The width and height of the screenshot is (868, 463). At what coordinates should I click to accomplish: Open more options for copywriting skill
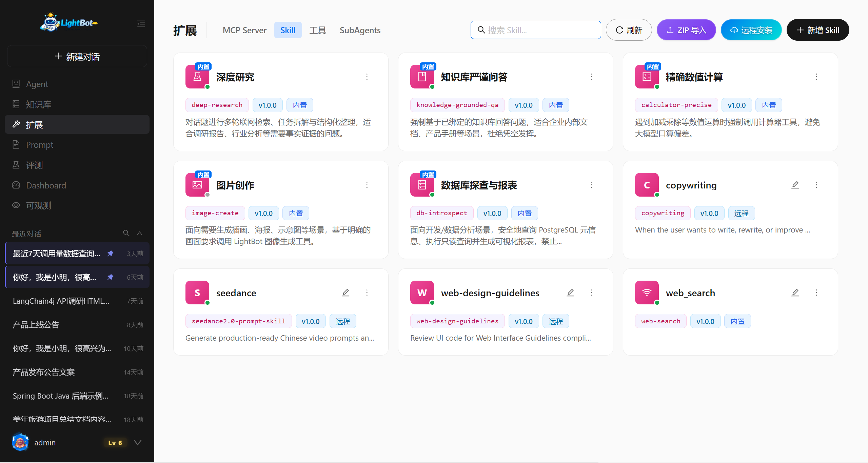pos(816,185)
